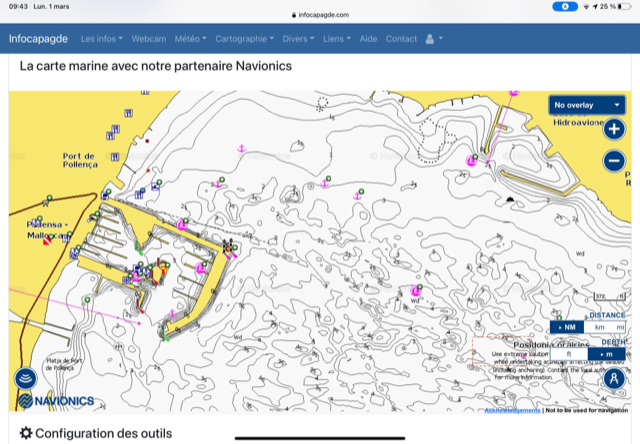The height and width of the screenshot is (444, 640).
Task: Open the Les infos menu
Action: point(101,39)
